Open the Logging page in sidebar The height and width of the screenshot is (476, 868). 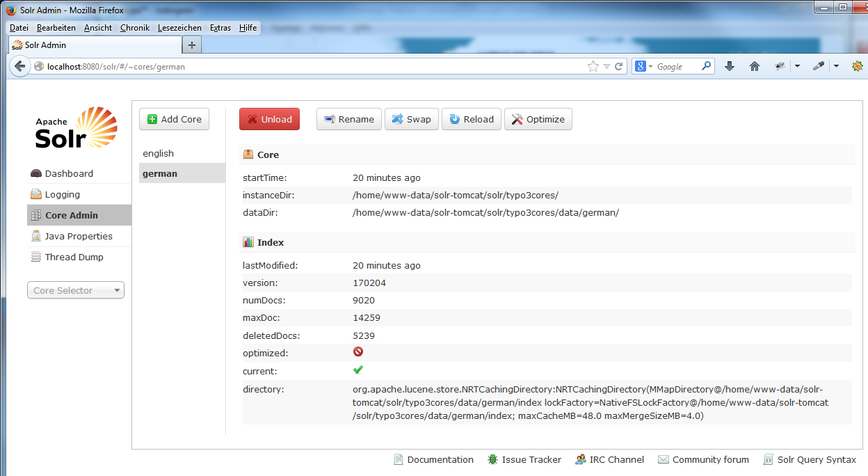pos(63,194)
